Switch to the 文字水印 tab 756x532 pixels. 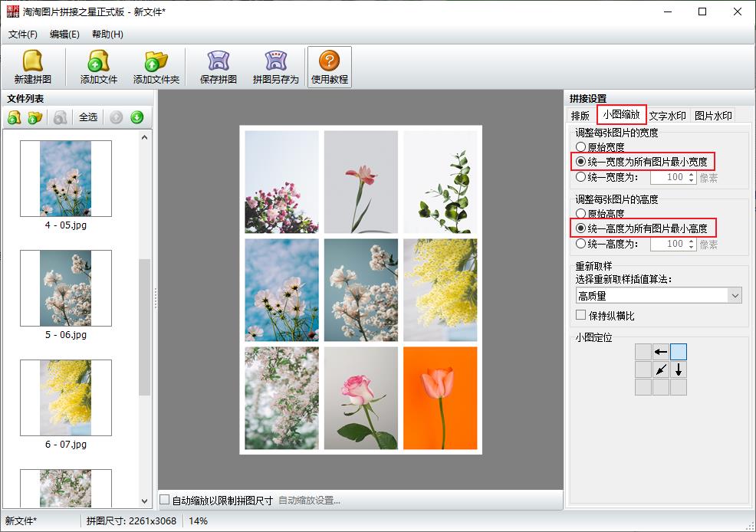pos(668,116)
